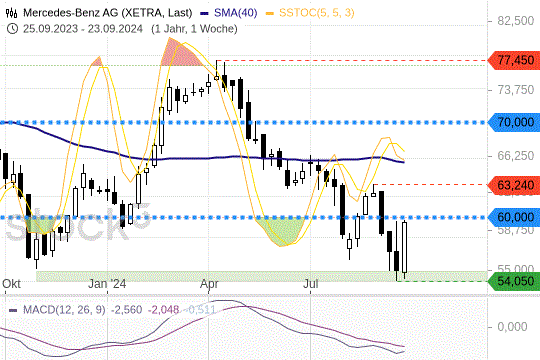
Task: Click the Apr time axis label
Action: [209, 284]
